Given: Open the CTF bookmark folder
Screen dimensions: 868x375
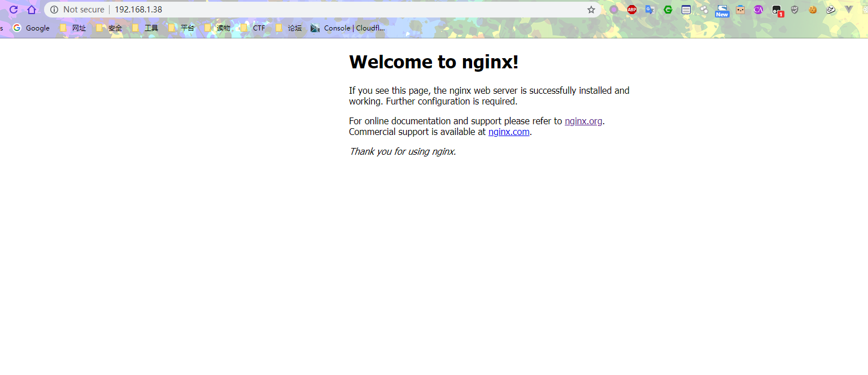Looking at the screenshot, I should [252, 28].
